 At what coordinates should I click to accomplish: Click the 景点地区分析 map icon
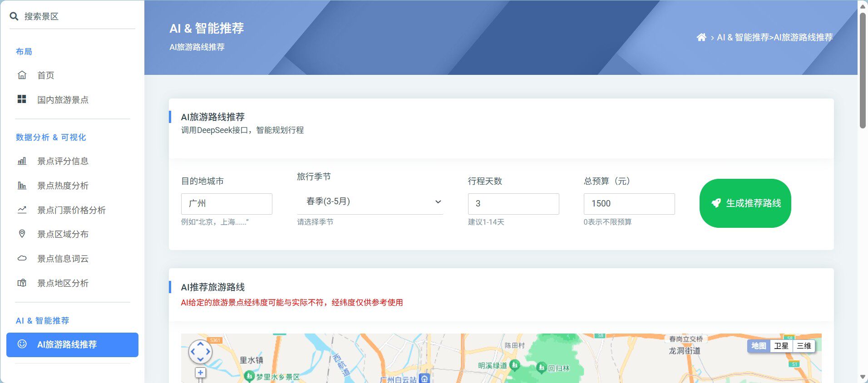(22, 283)
